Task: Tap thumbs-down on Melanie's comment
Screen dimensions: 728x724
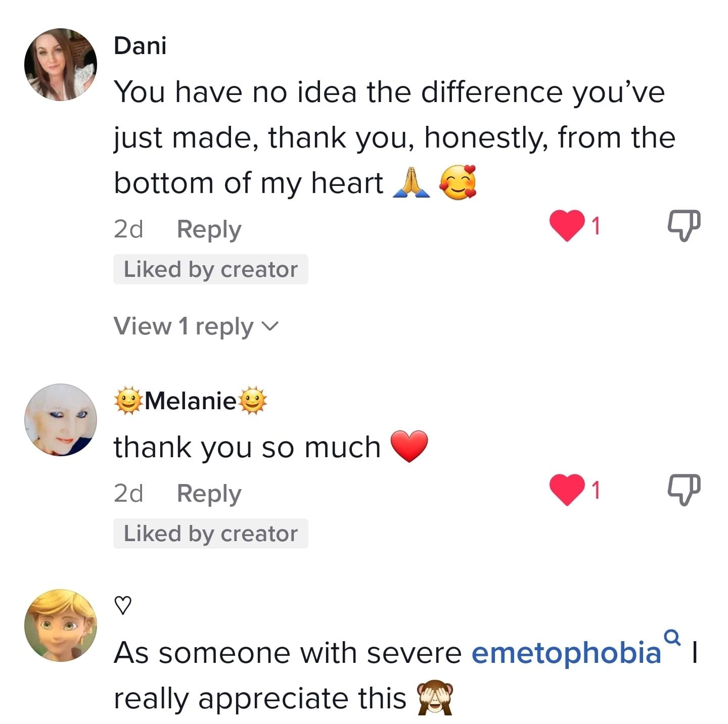Action: click(x=685, y=490)
